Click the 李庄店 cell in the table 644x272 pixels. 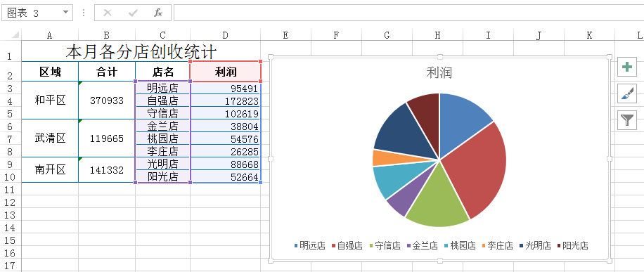(x=162, y=151)
